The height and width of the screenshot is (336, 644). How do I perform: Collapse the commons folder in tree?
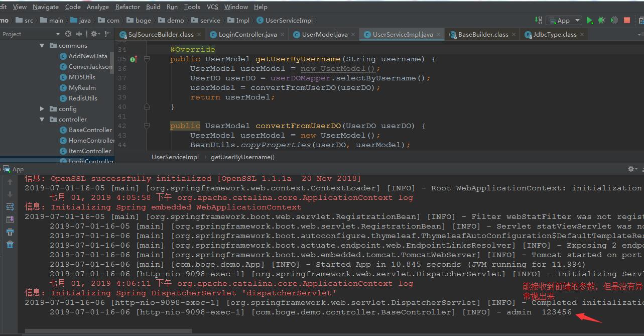pos(42,46)
